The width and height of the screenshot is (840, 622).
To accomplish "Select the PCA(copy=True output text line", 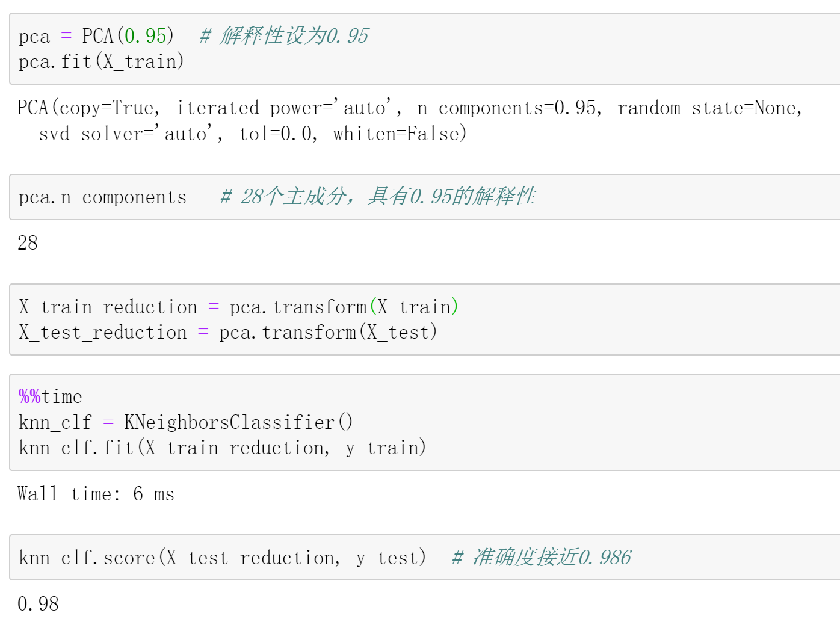I will tap(88, 108).
